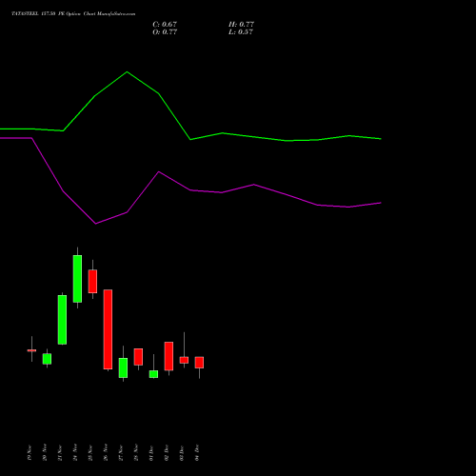
Task: Click the long red candle for 26 Nov
Action: click(108, 329)
